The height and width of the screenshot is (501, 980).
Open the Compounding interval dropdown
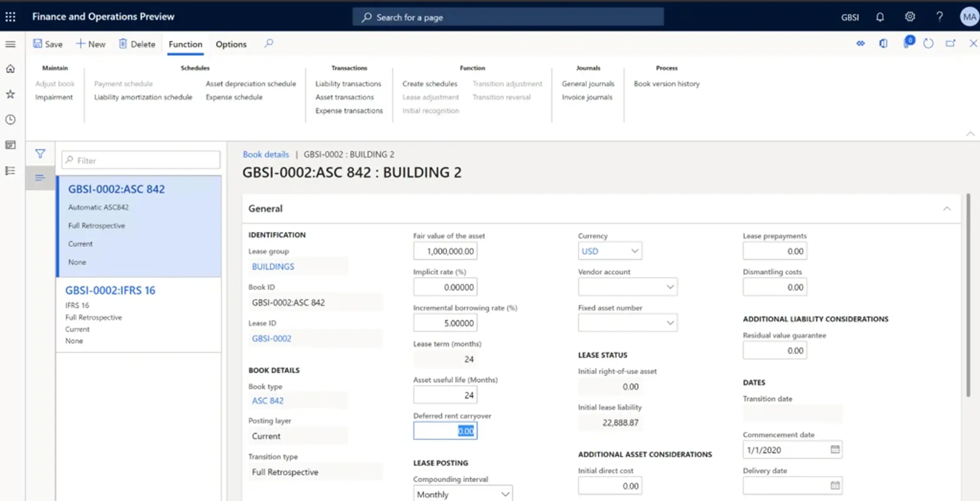coord(505,494)
